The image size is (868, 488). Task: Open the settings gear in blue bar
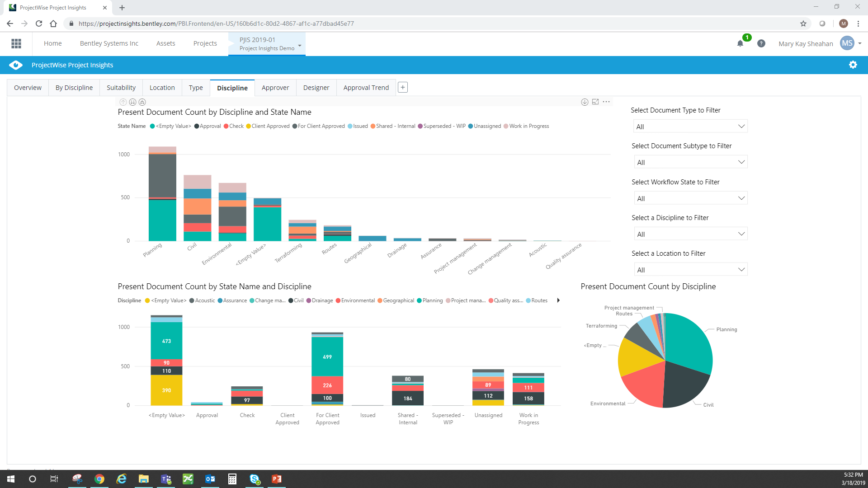coord(853,65)
